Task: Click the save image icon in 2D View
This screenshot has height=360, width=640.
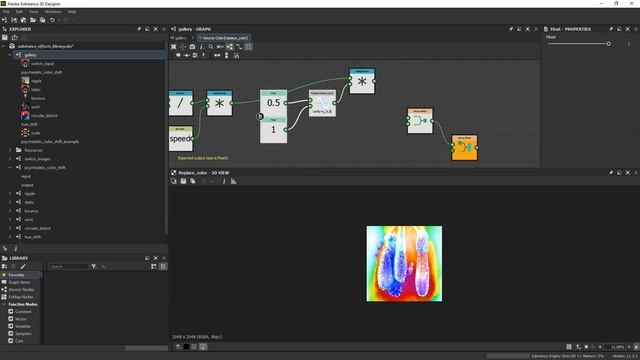Action: [x=183, y=181]
